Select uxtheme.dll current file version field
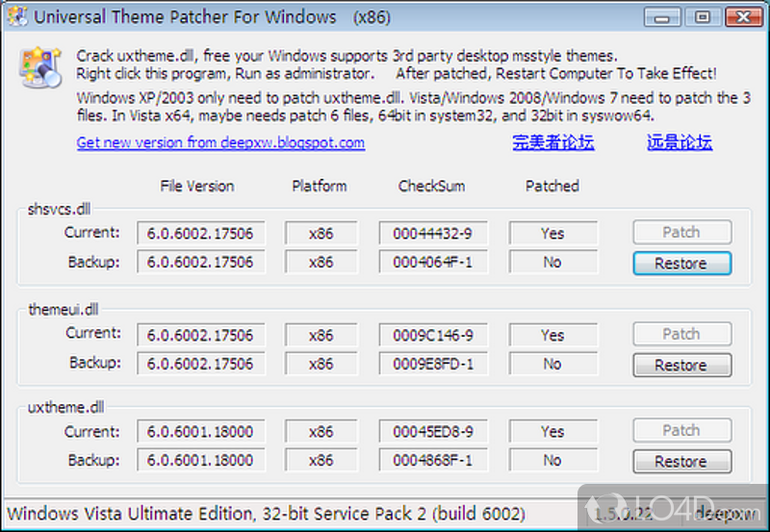The image size is (770, 532). pos(201,431)
